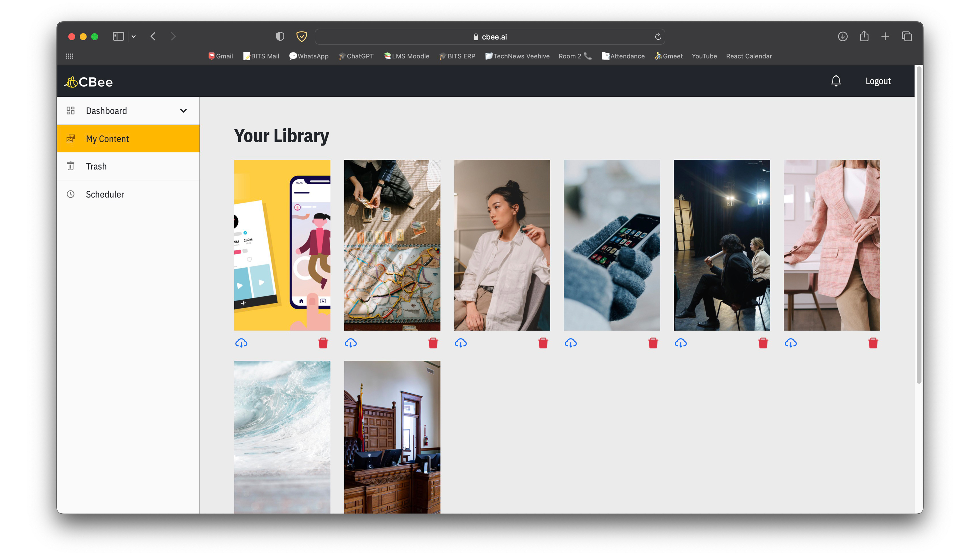Click the upload icon on third image
Screen dimensions: 980x556
point(461,343)
